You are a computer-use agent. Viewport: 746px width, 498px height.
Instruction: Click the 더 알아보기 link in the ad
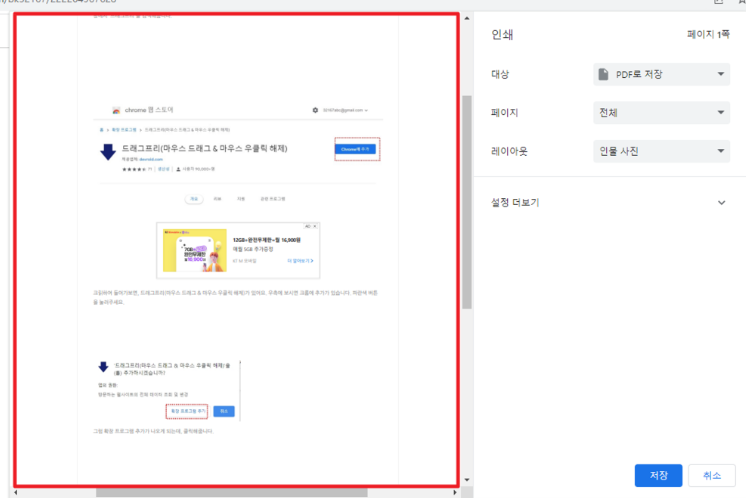(x=300, y=261)
